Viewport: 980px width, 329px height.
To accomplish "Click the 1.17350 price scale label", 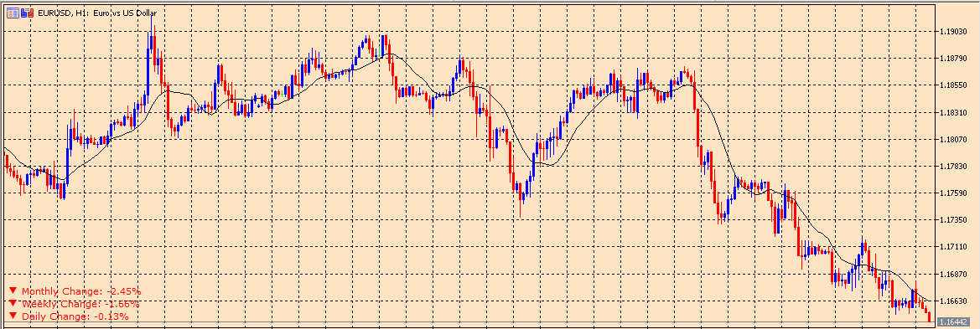I will pyautogui.click(x=954, y=219).
